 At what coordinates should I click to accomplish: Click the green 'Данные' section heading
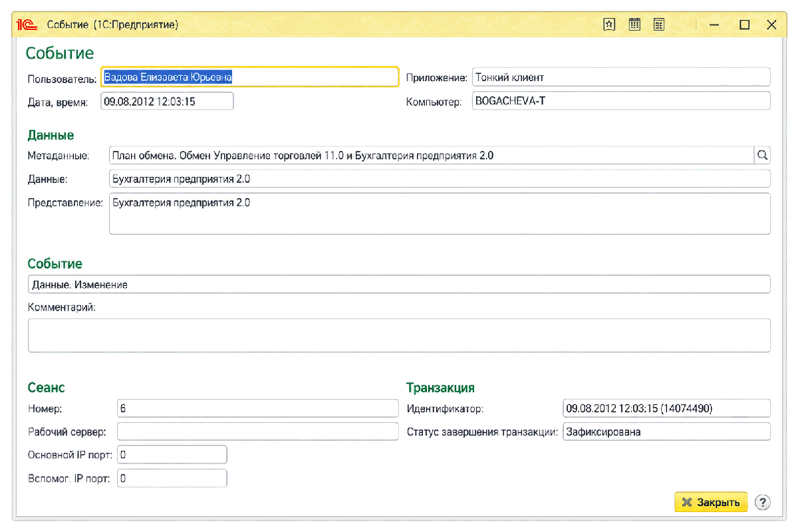(x=51, y=136)
